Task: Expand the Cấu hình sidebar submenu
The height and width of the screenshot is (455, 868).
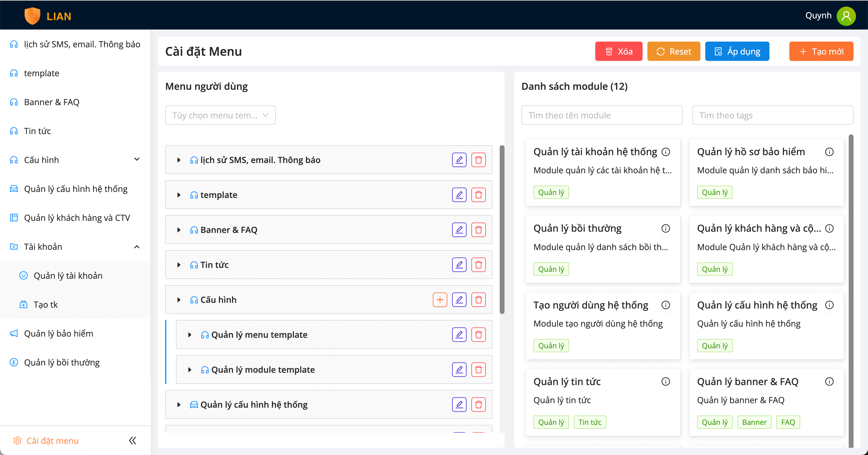Action: click(x=137, y=160)
